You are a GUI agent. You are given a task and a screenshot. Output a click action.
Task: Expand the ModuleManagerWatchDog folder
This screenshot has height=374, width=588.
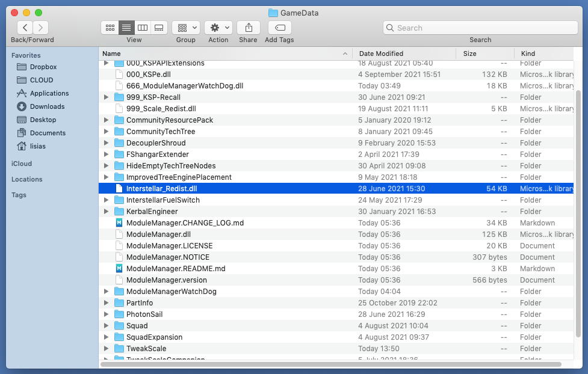(x=106, y=292)
